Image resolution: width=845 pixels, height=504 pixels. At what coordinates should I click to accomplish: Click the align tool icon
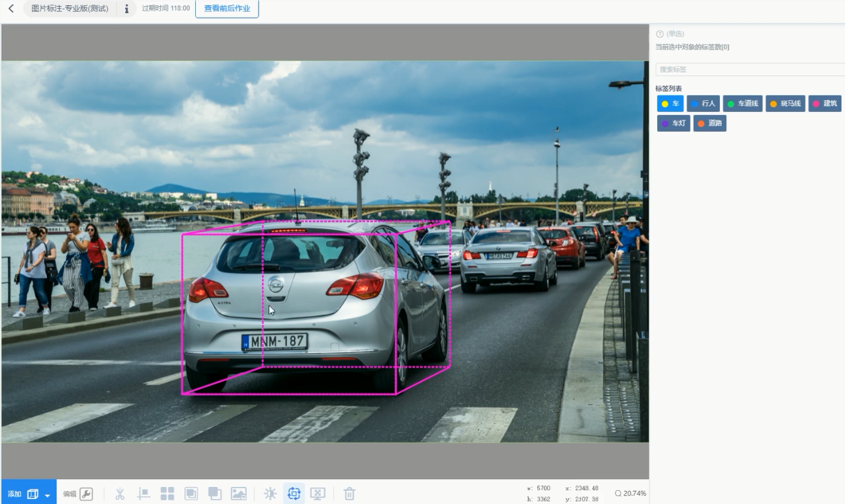click(x=144, y=493)
